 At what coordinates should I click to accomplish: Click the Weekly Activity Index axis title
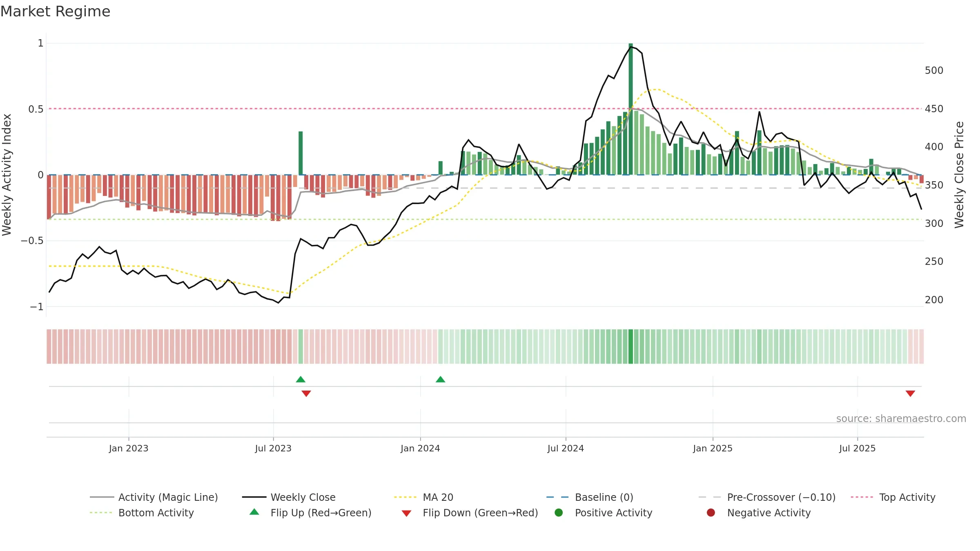click(7, 175)
